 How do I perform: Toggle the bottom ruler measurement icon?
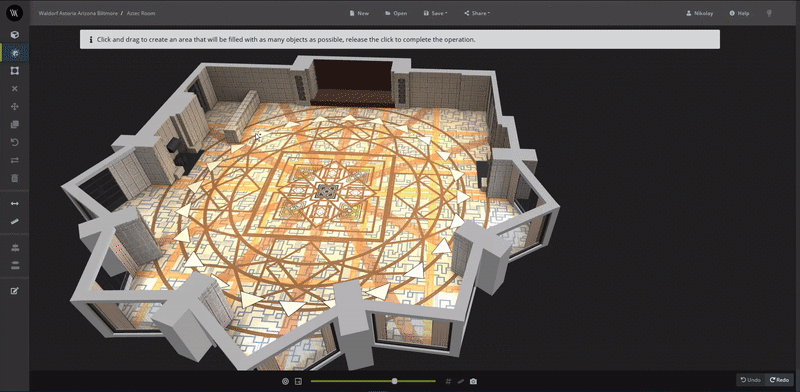pyautogui.click(x=461, y=381)
